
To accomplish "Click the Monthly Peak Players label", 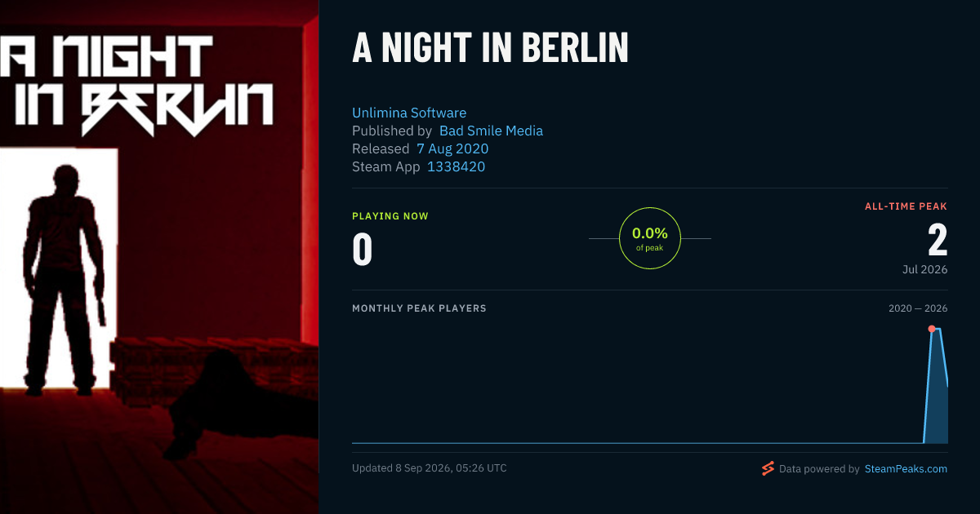I will pyautogui.click(x=419, y=308).
